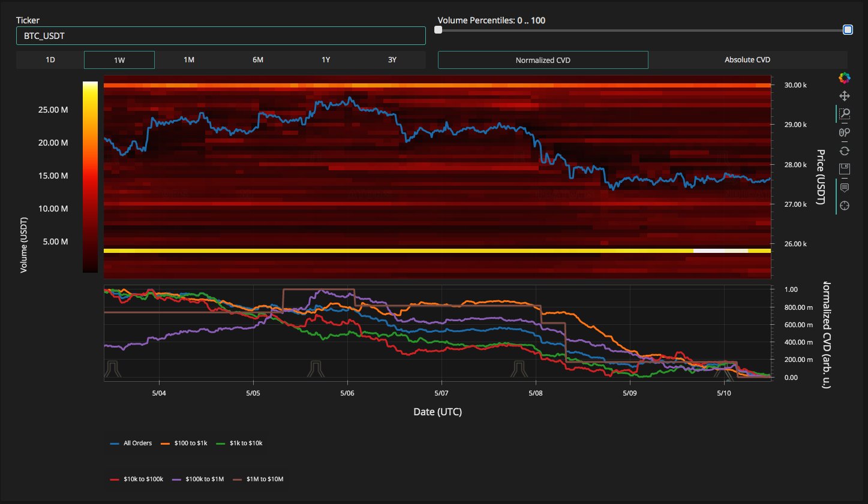
Task: Switch to Absolute CVD mode
Action: pos(747,60)
